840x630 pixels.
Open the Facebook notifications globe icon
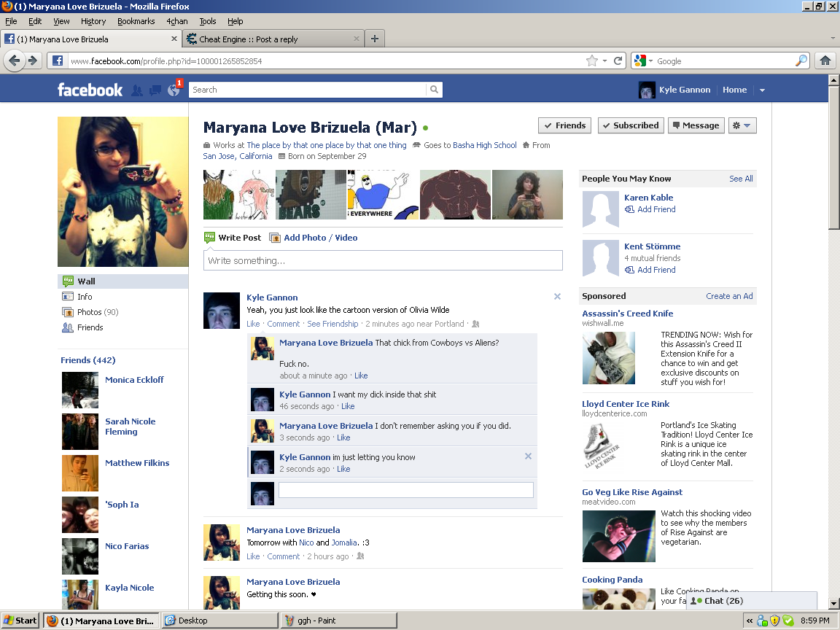173,90
